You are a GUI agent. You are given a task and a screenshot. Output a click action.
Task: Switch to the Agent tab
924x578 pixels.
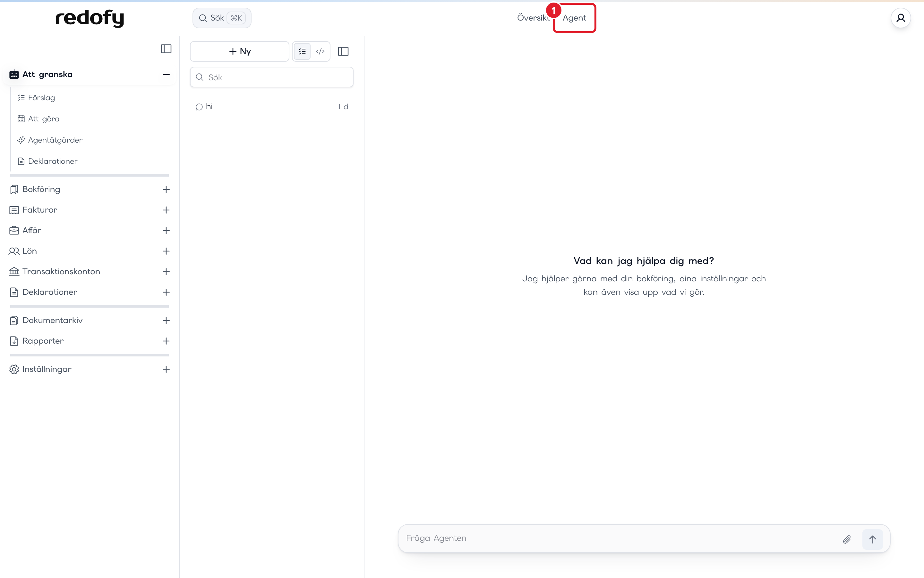574,18
